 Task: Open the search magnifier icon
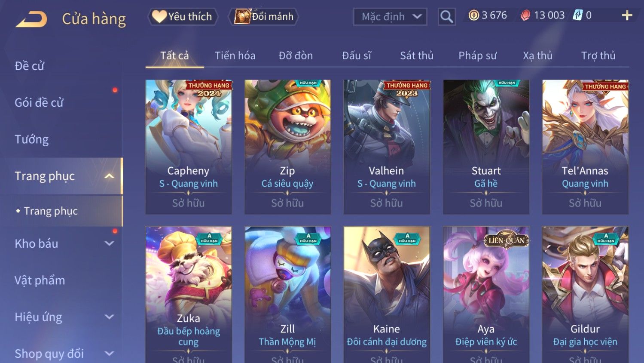pyautogui.click(x=447, y=17)
